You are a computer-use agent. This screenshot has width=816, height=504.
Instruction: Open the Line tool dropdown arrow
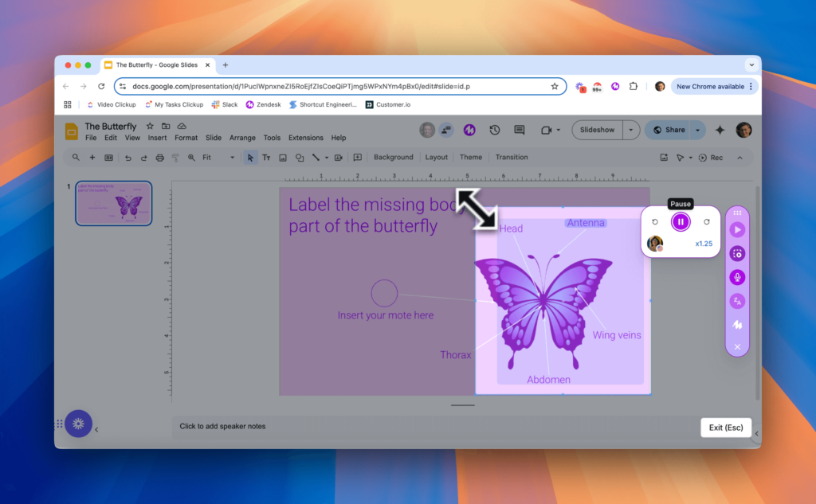click(325, 157)
